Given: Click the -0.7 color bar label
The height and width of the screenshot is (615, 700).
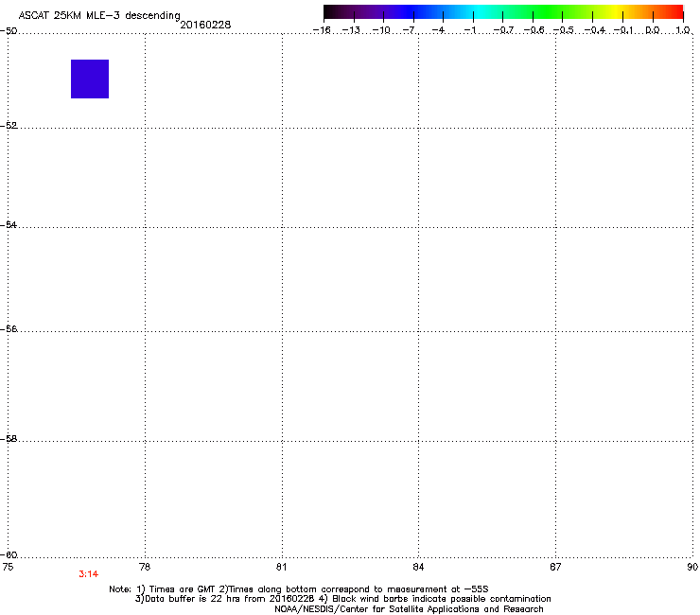Looking at the screenshot, I should (x=503, y=30).
